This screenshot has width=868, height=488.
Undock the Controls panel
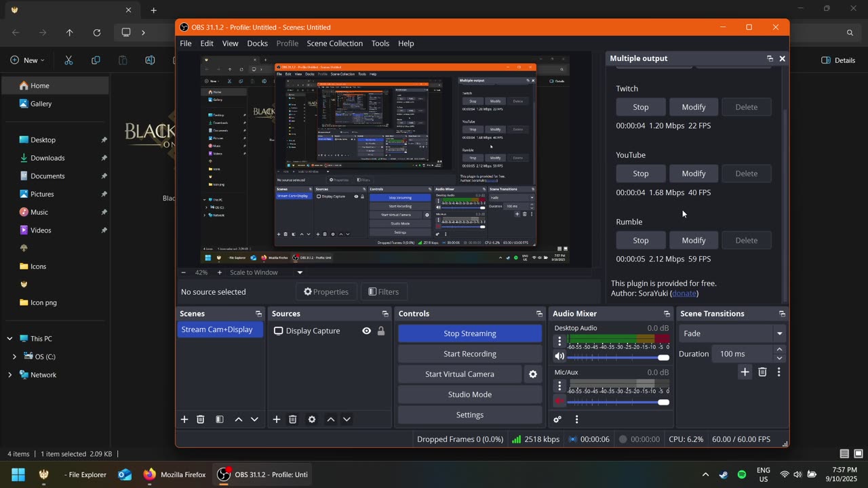(x=540, y=314)
